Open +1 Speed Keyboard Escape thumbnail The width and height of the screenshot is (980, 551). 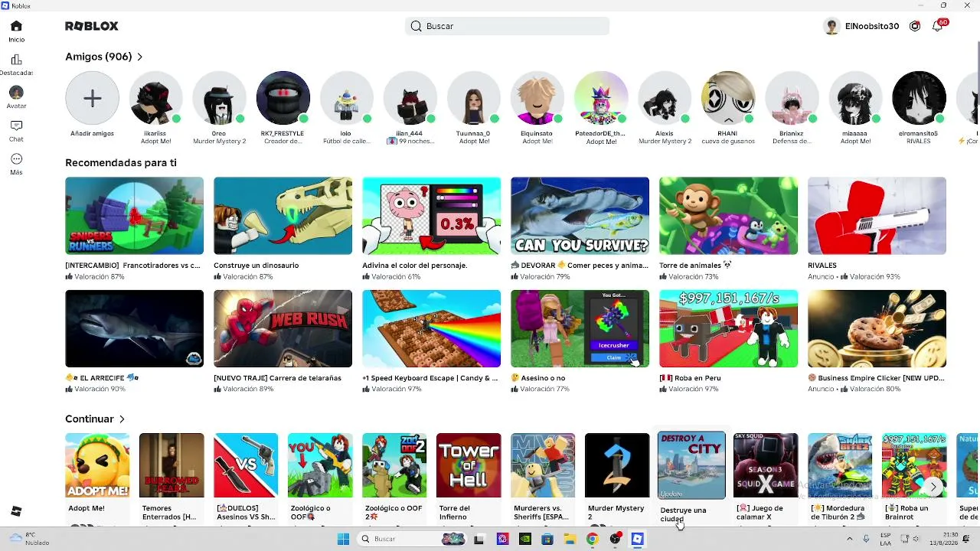[x=431, y=328]
